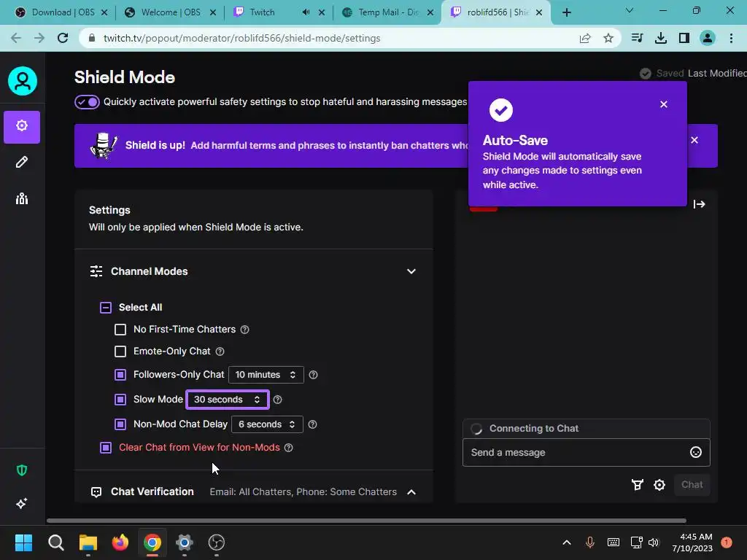Collapse the chat panel with the arrow icon

[x=699, y=204]
